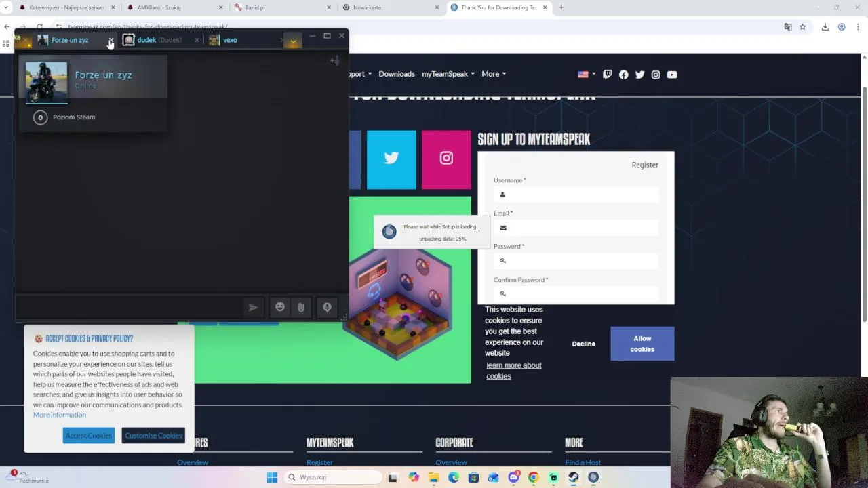Expand the Steam chat tabs overflow arrow
Image resolution: width=868 pixels, height=488 pixels.
(x=293, y=41)
